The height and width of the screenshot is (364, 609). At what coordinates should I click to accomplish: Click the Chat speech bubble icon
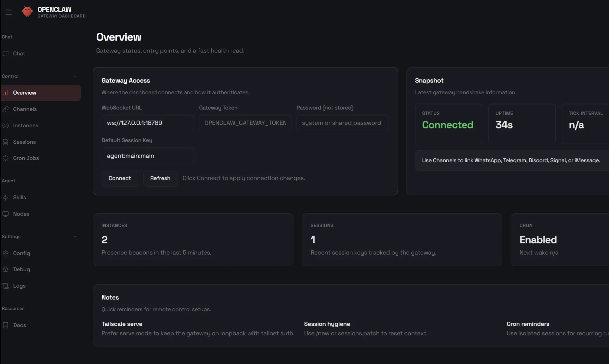pyautogui.click(x=6, y=54)
